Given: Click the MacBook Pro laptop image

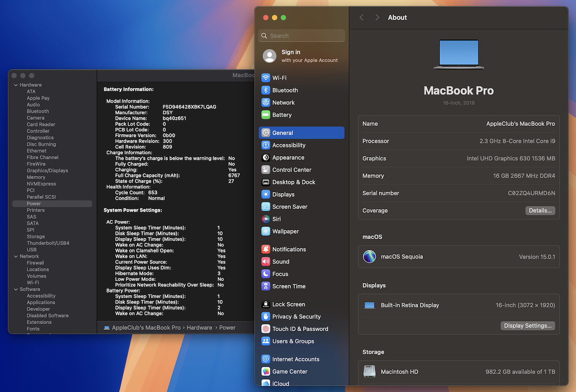Looking at the screenshot, I should [459, 54].
